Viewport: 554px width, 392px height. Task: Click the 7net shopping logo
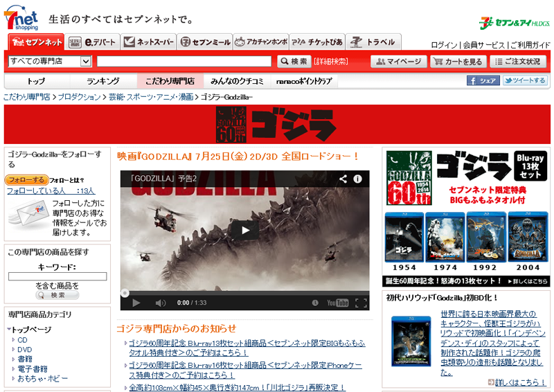(x=21, y=18)
